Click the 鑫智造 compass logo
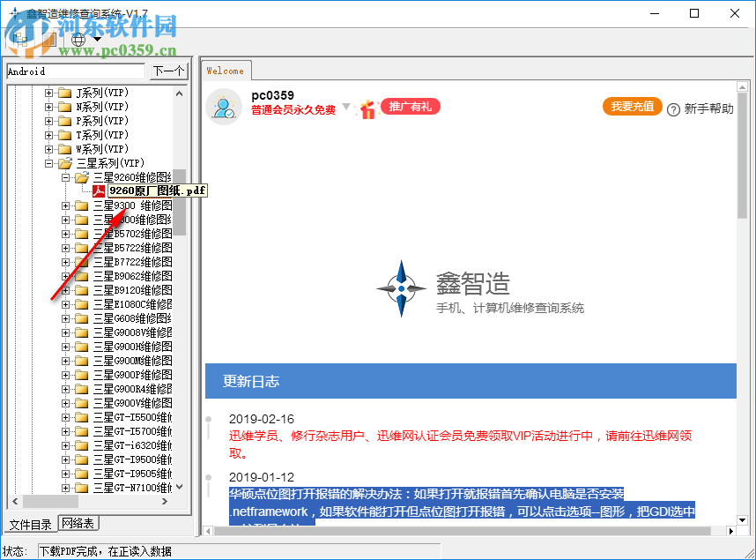This screenshot has height=560, width=756. [x=401, y=287]
